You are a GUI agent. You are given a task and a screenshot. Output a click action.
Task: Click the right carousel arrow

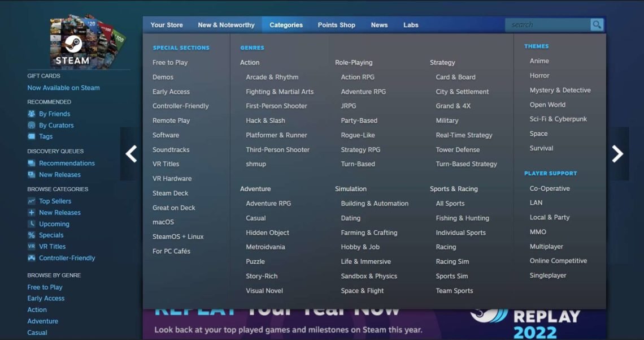[617, 153]
